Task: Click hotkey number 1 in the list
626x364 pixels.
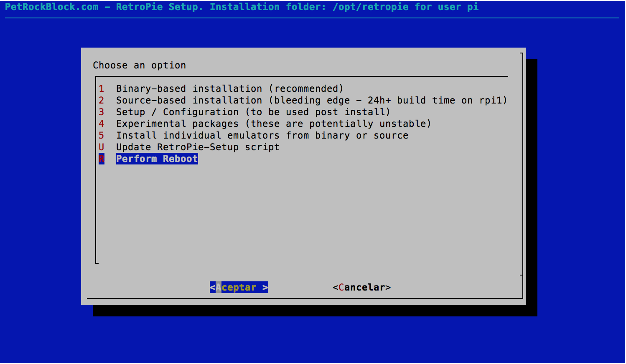Action: [x=102, y=88]
